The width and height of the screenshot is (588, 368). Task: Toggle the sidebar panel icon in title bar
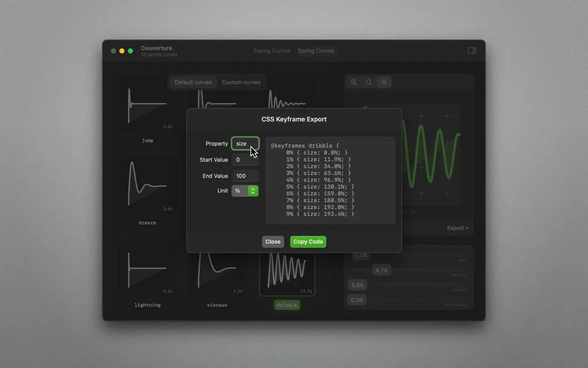point(472,51)
